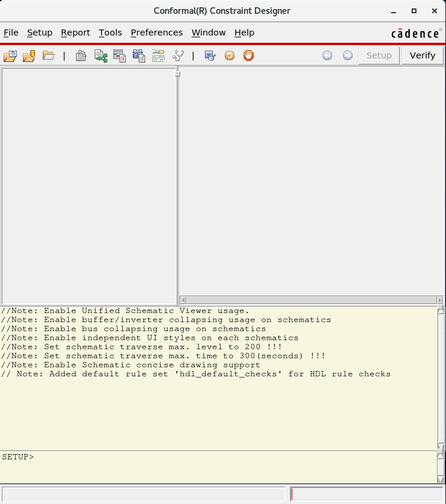Click the 'max. time to 300(seconds)' line
Screen dimensions: 446x504
pyautogui.click(x=163, y=356)
